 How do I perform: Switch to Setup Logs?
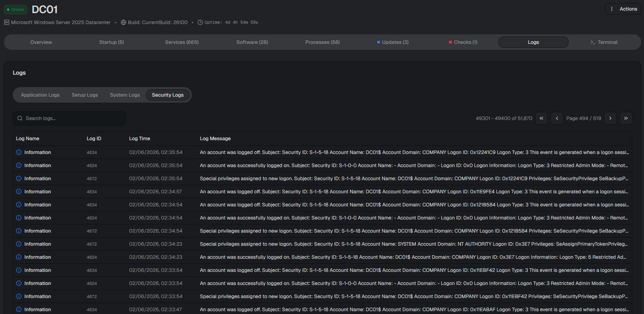pyautogui.click(x=85, y=95)
